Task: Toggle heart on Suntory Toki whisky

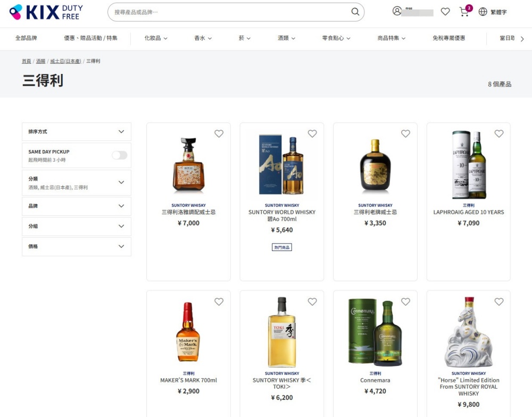Action: (312, 302)
